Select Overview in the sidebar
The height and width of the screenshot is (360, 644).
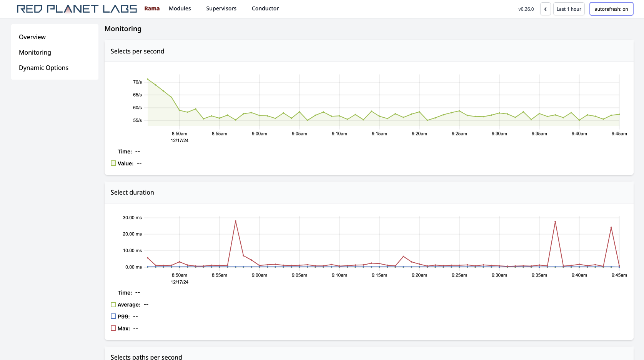pyautogui.click(x=32, y=37)
